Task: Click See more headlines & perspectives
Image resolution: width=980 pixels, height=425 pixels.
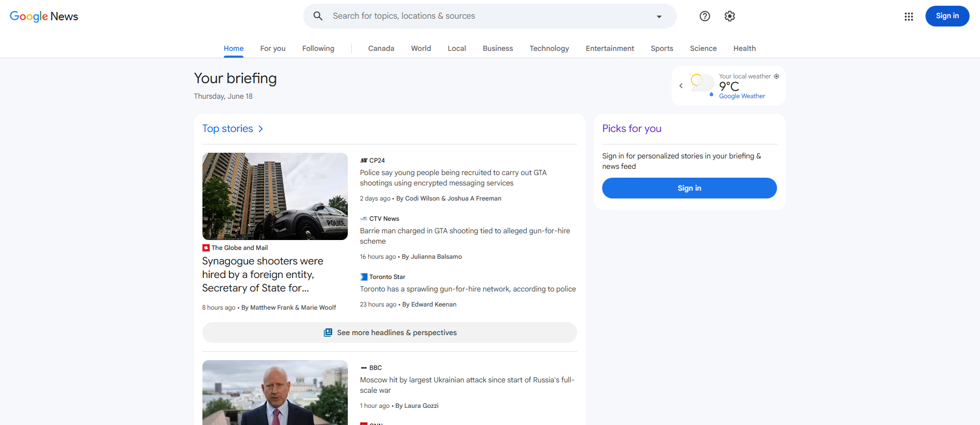Action: (389, 333)
